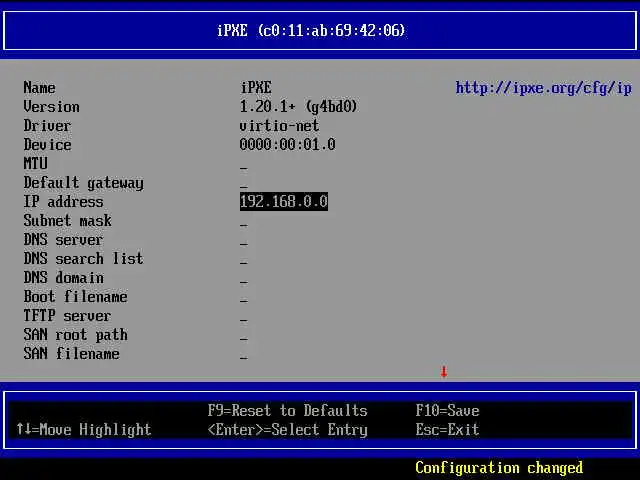Select the Boot filename setting label
This screenshot has width=640, height=480.
(76, 297)
